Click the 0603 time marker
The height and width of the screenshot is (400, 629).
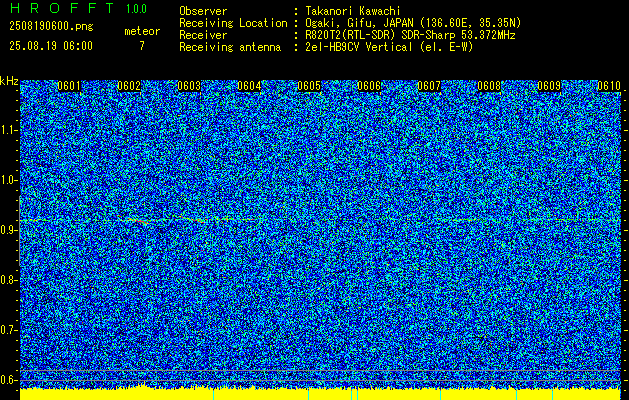(189, 86)
